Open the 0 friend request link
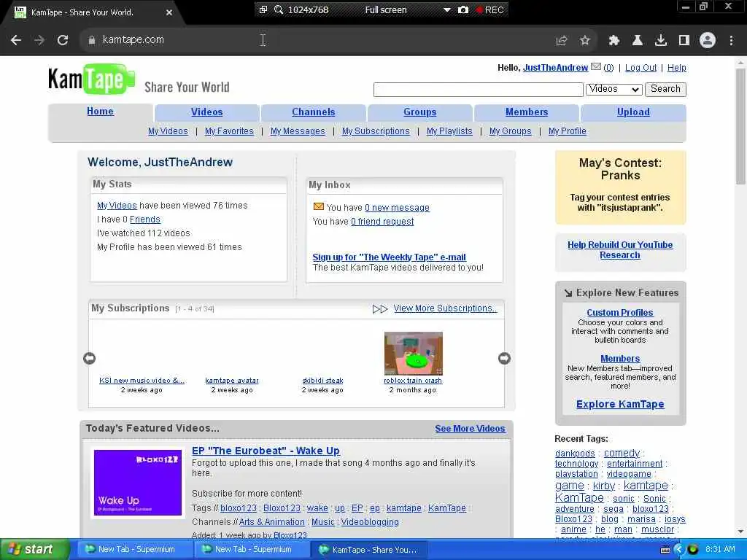 pyautogui.click(x=382, y=222)
